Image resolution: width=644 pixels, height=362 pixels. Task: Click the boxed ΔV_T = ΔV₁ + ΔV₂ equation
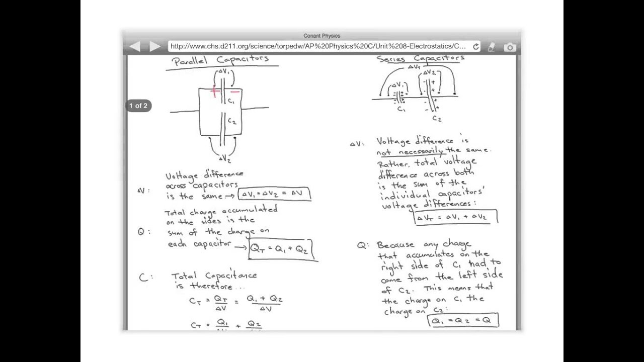[x=455, y=217]
